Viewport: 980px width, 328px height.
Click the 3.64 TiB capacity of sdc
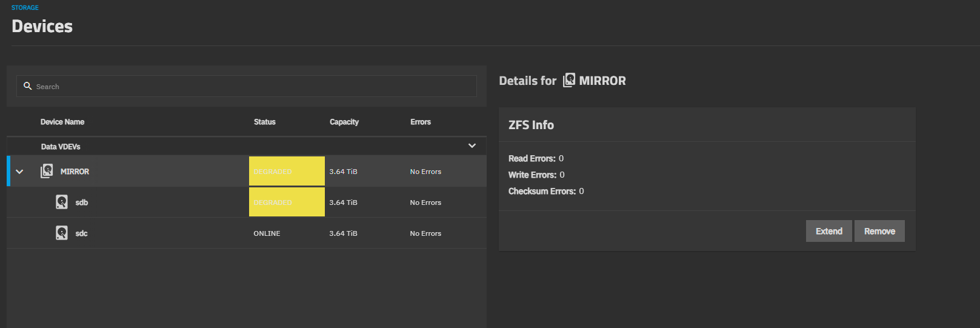pyautogui.click(x=343, y=233)
